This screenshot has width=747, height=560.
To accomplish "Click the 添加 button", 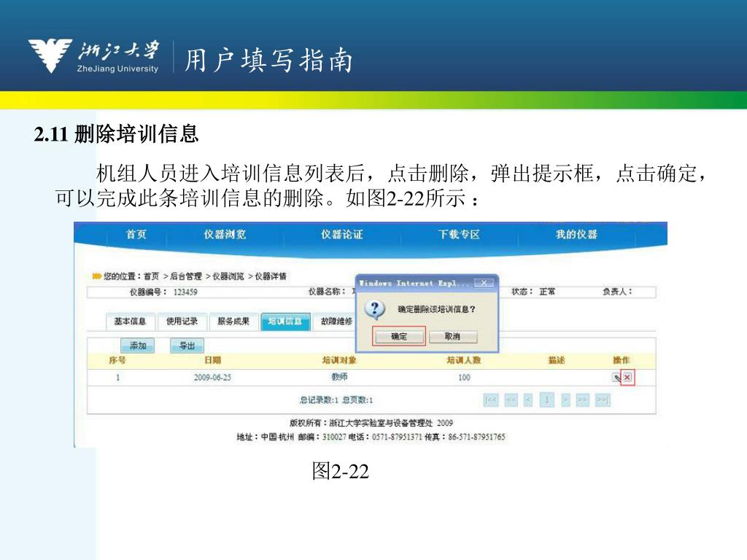I will tap(138, 345).
